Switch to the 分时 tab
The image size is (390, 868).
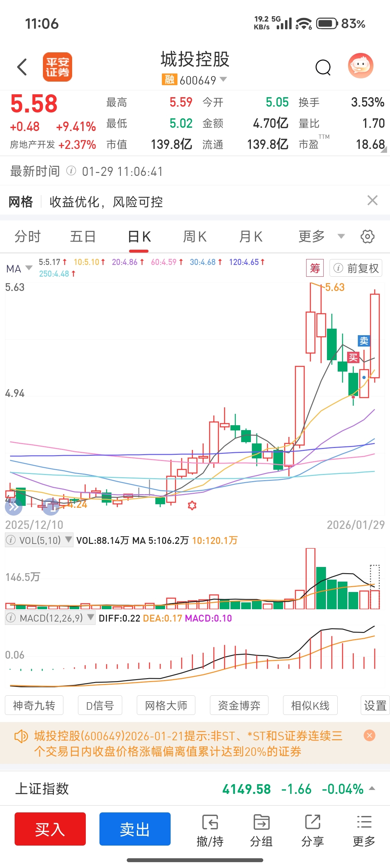[x=28, y=237]
